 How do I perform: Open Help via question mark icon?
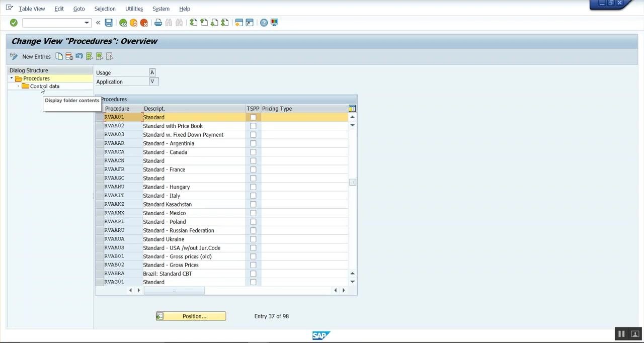tap(264, 23)
